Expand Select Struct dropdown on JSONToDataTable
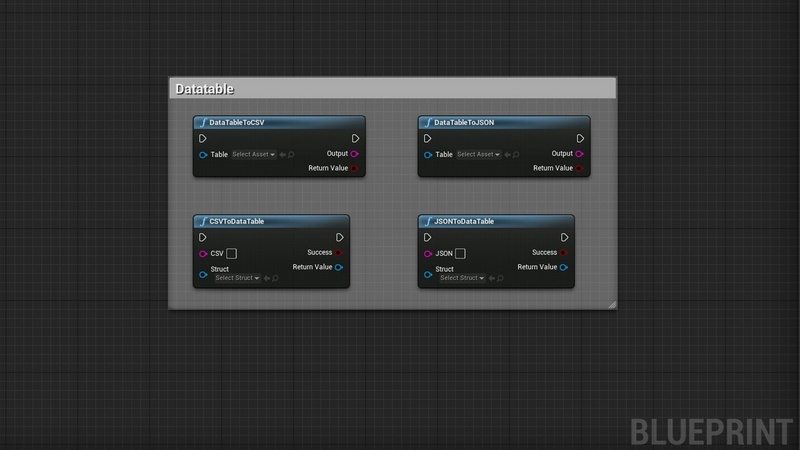This screenshot has height=450, width=800. [x=462, y=278]
